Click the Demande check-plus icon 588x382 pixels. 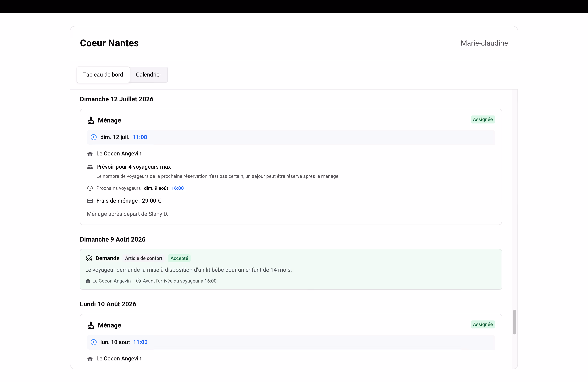pyautogui.click(x=89, y=258)
